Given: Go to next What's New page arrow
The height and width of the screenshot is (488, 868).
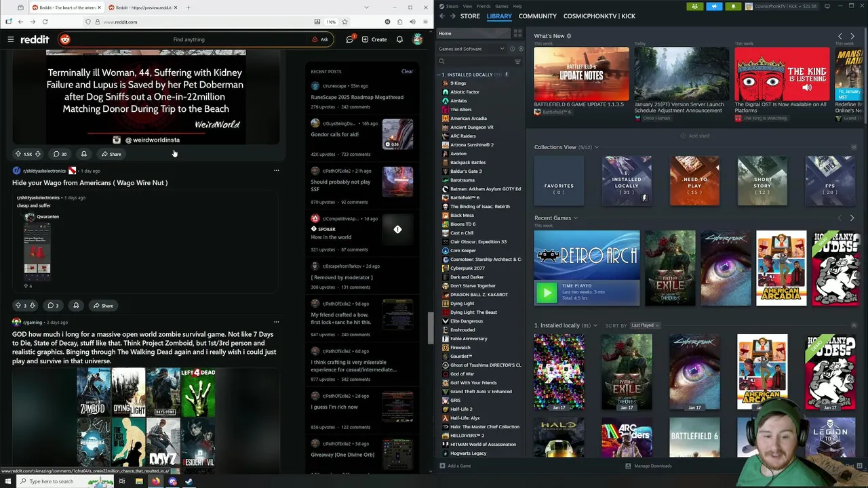Looking at the screenshot, I should [852, 36].
